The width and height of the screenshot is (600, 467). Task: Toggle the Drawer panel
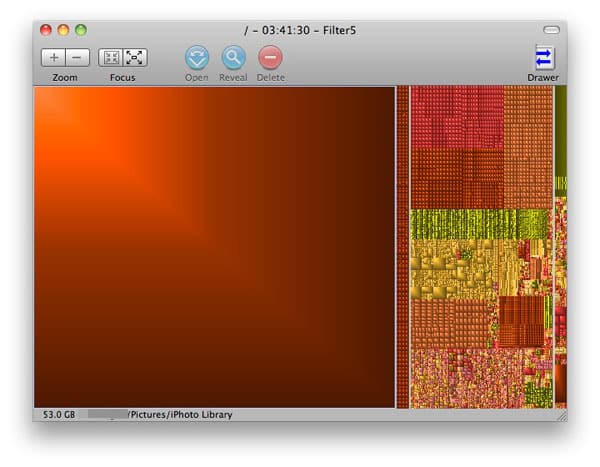[x=543, y=57]
